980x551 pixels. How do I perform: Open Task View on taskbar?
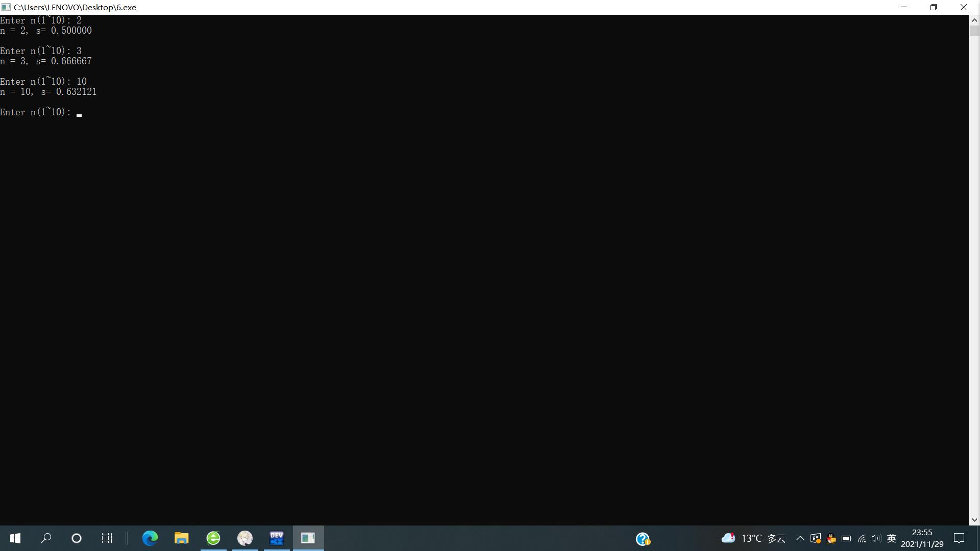pos(107,538)
